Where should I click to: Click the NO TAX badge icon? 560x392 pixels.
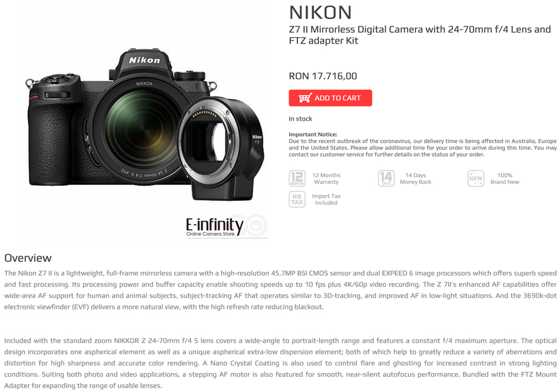click(297, 199)
